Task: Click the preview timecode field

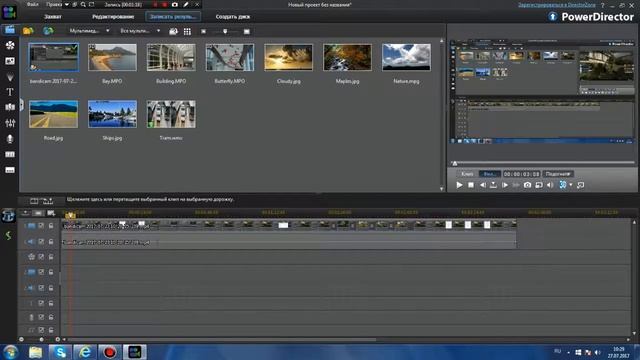Action: click(522, 174)
